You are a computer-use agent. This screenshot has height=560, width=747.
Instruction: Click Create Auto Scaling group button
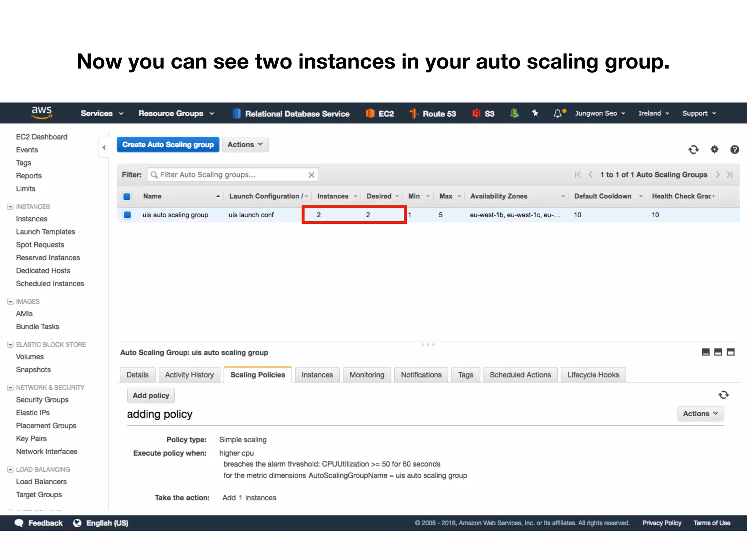coord(168,145)
